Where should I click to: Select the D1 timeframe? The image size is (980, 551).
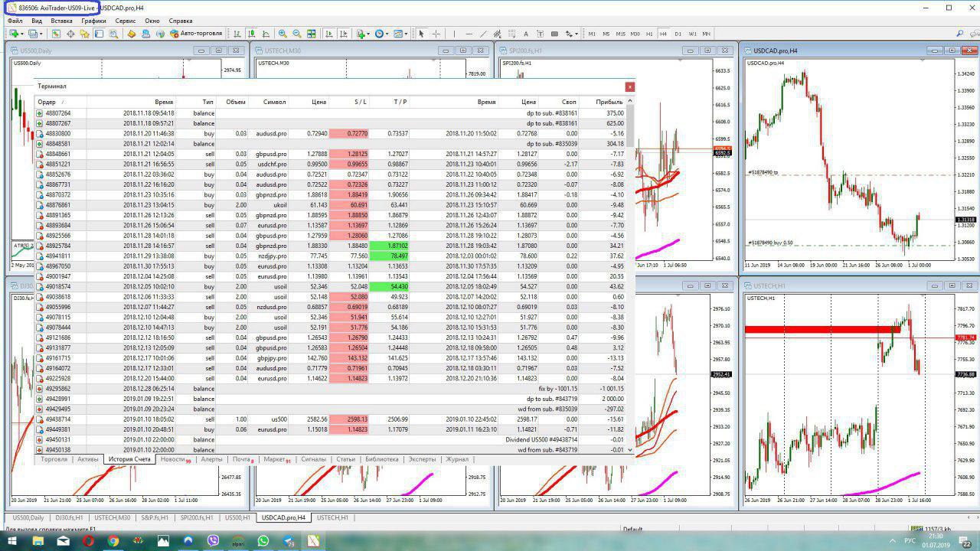678,34
